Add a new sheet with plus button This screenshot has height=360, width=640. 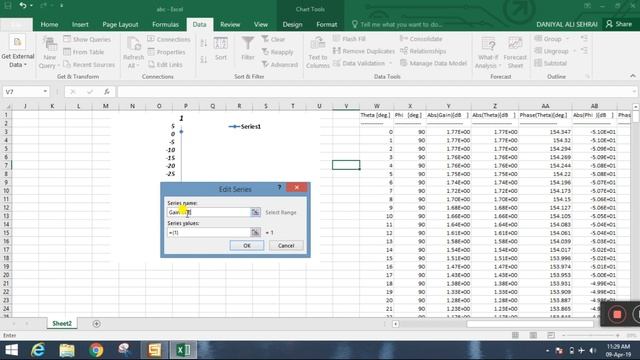pyautogui.click(x=96, y=324)
